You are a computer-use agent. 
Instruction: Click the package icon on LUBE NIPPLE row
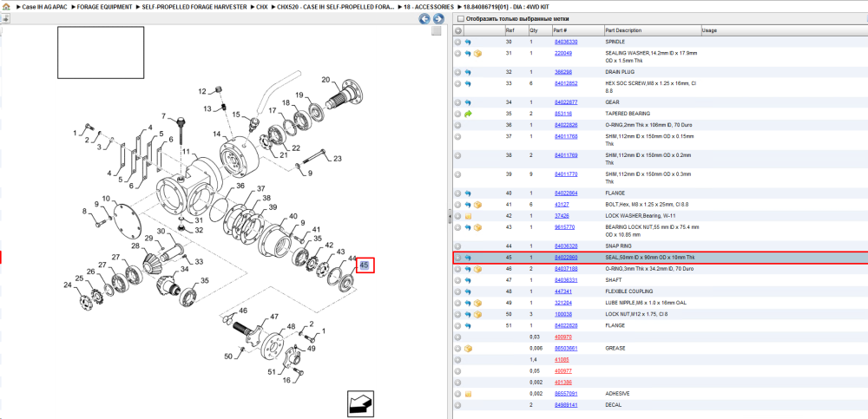coord(477,303)
